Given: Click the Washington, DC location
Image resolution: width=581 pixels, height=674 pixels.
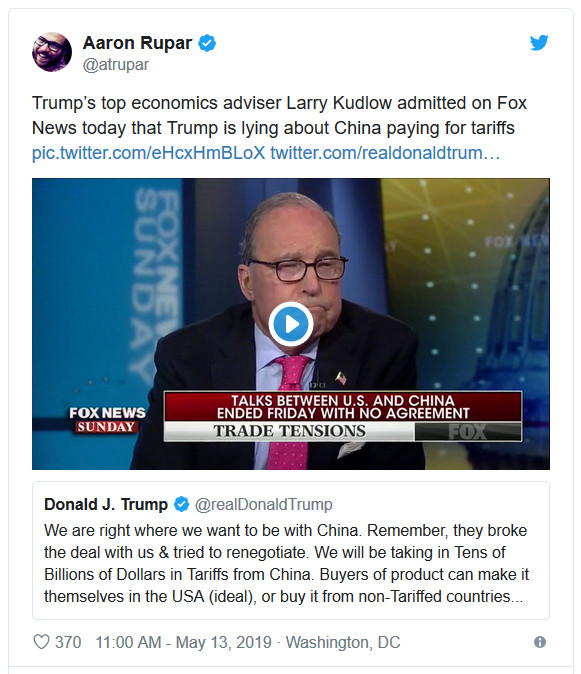Looking at the screenshot, I should 343,643.
